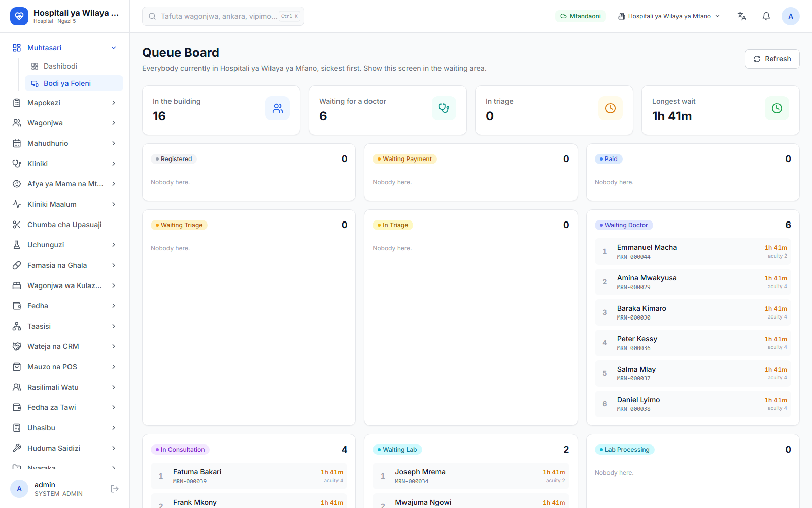Click the Uchunguzi flask icon
812x508 pixels.
(17, 245)
